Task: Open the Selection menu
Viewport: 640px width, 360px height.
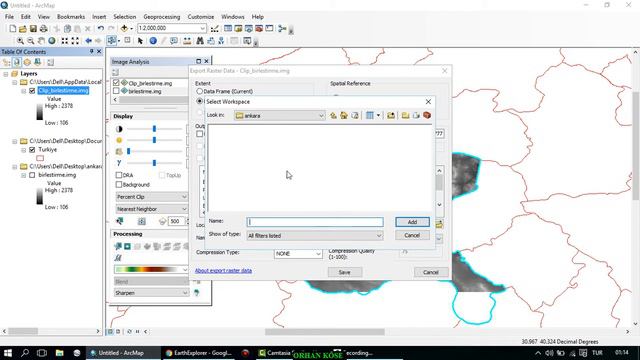Action: [x=124, y=17]
